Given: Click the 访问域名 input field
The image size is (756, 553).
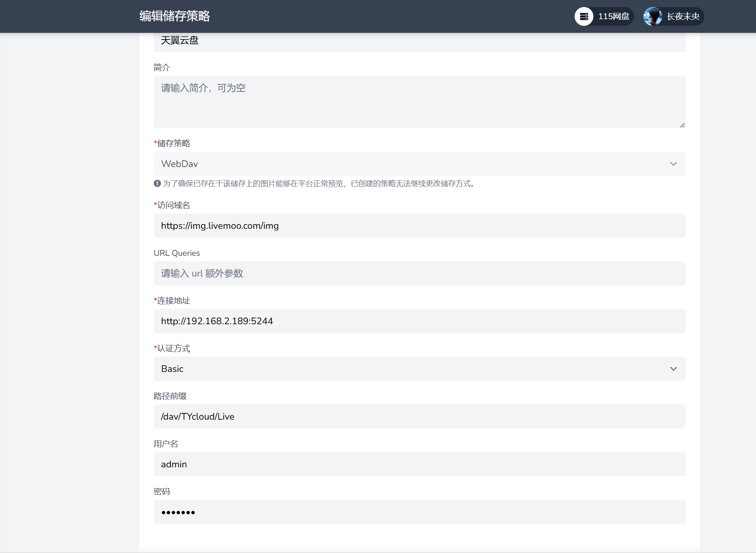Looking at the screenshot, I should (419, 225).
